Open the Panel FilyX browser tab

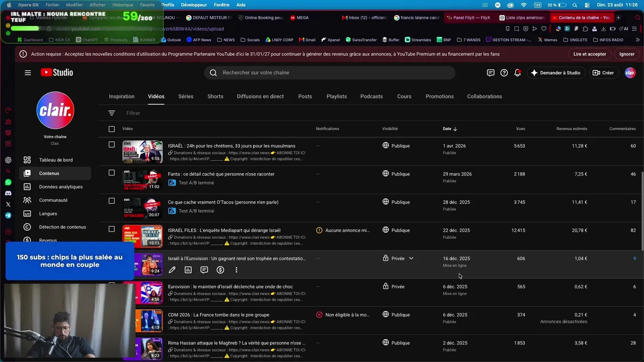pos(469,18)
